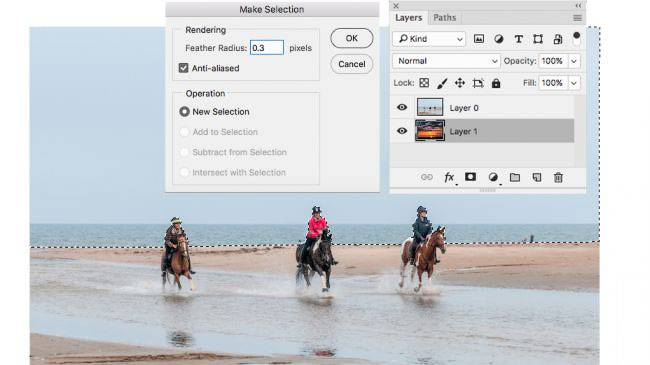650x365 pixels.
Task: Lock artboard nesting icon
Action: click(478, 83)
